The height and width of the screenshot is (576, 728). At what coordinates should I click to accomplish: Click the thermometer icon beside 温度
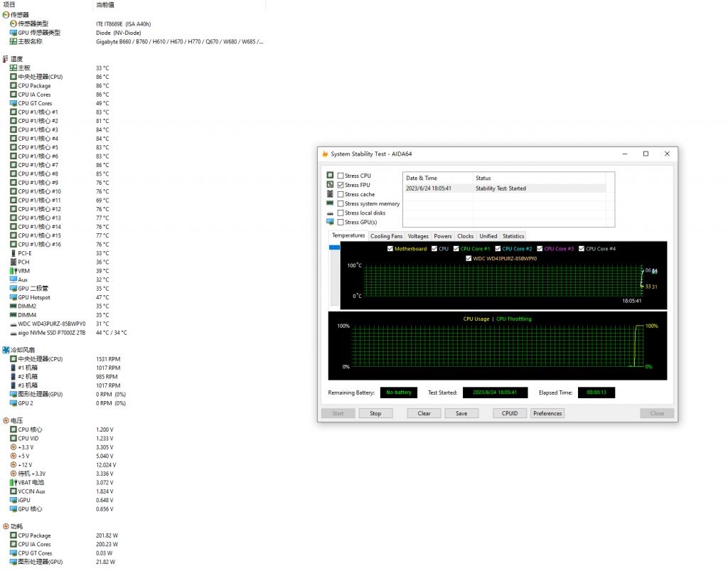click(6, 58)
